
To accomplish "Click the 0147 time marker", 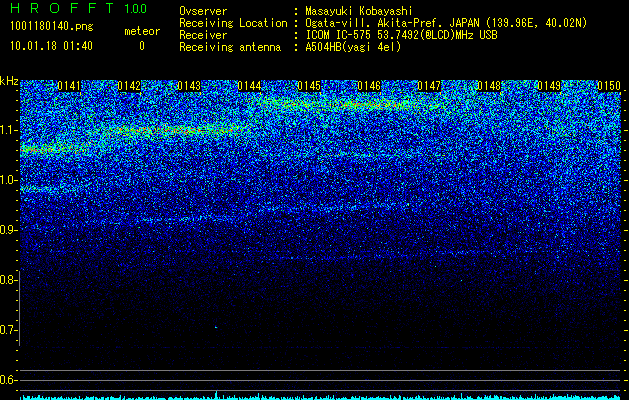I will click(429, 86).
